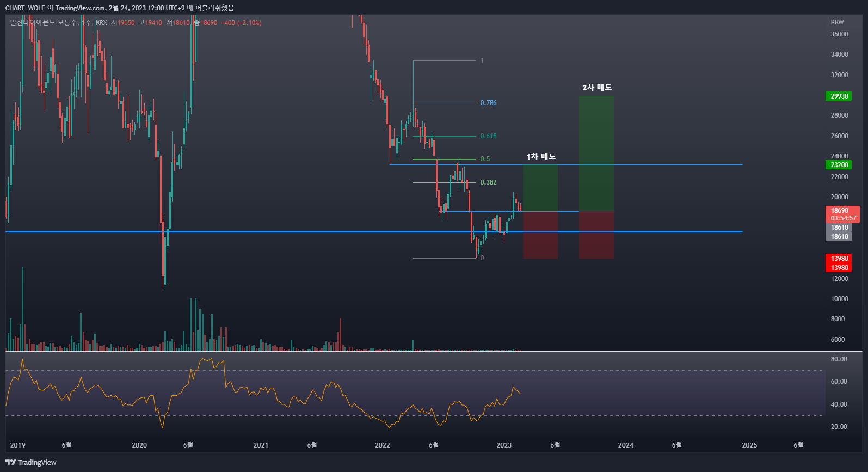Click the green 29930 price tag
Viewport: 868px width, 472px height.
click(x=839, y=96)
